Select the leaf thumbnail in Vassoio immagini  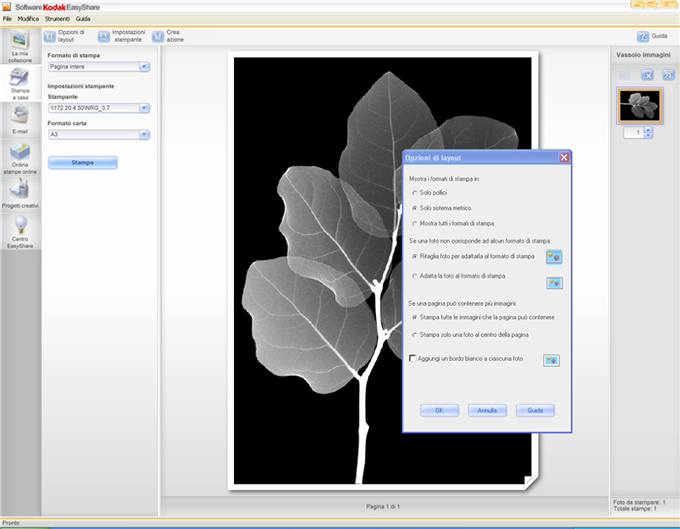pos(640,105)
